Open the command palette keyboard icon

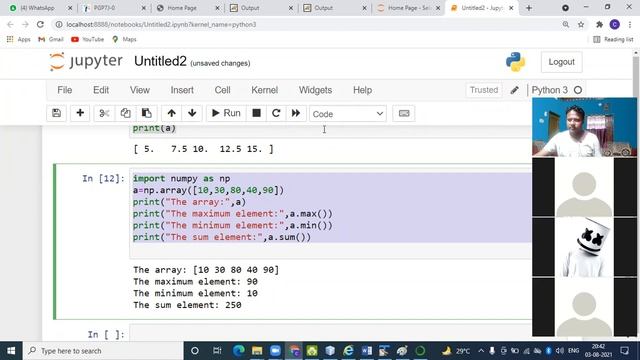[404, 113]
